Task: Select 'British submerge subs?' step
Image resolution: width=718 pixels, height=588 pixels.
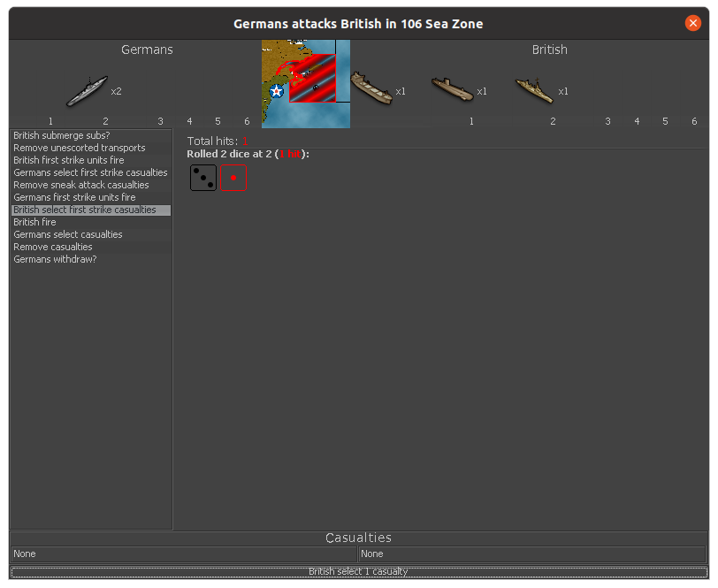Action: 62,135
